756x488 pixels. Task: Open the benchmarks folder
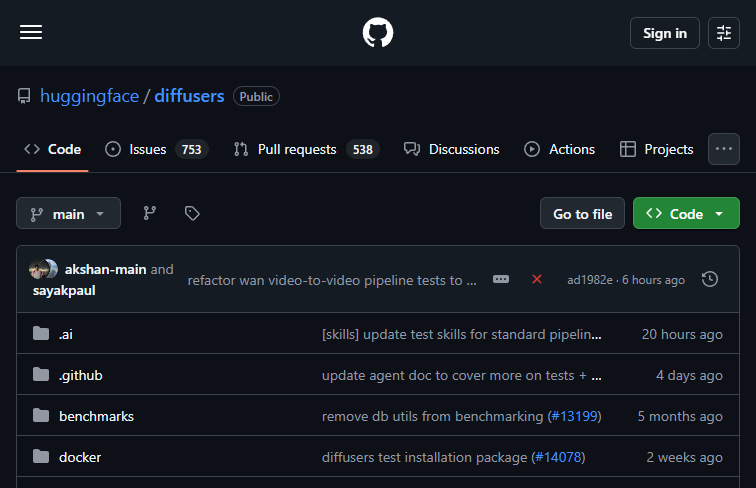[96, 416]
